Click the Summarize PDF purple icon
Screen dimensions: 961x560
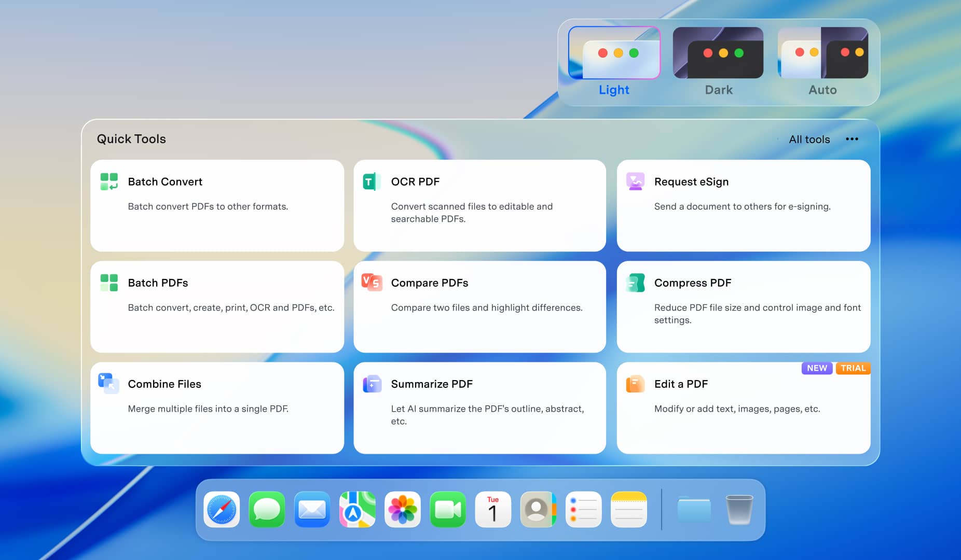pos(372,384)
